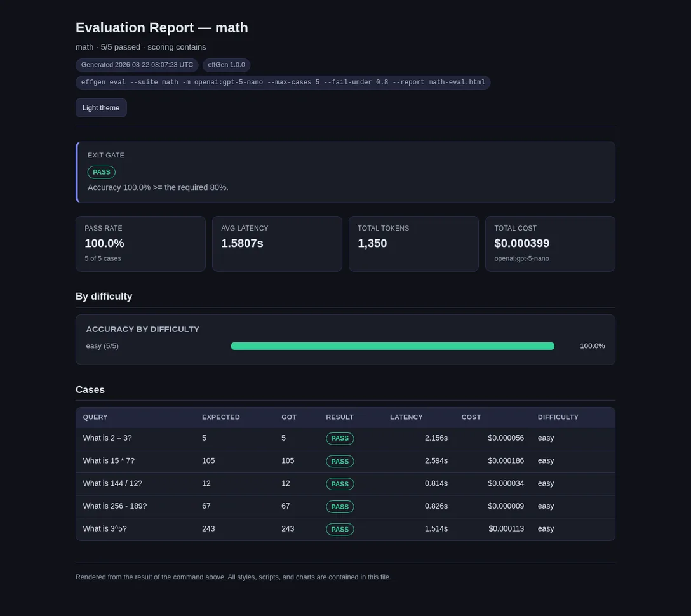Click the Total Cost value $0.000399
Image resolution: width=691 pixels, height=616 pixels.
522,243
